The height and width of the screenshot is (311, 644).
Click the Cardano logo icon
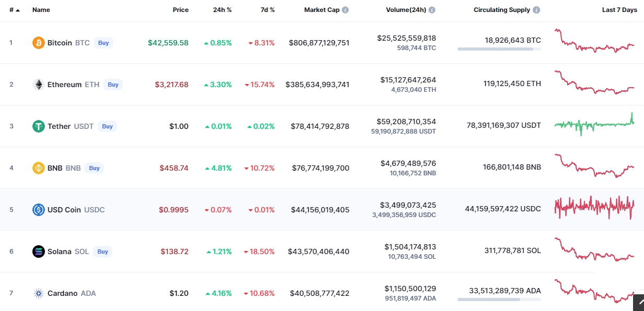coord(39,293)
